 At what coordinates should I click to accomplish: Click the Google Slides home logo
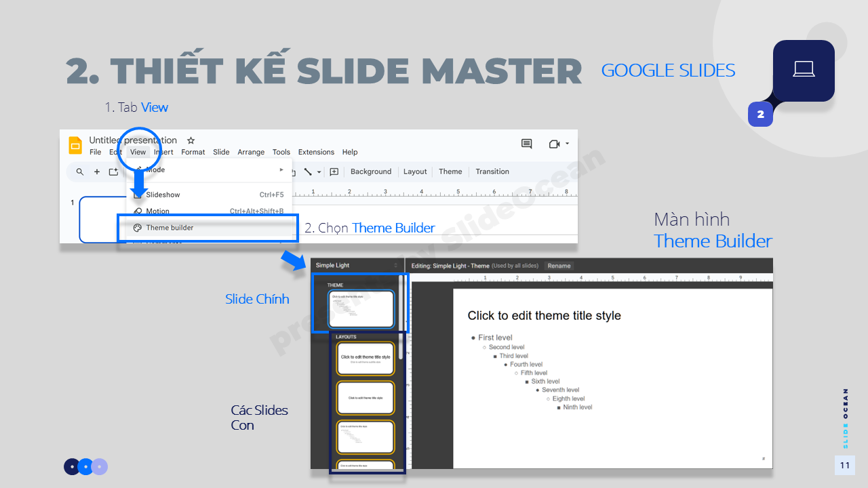pos(75,145)
